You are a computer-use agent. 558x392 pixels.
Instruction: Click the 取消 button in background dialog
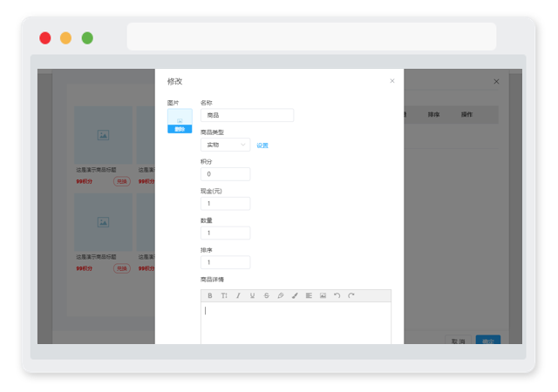(x=458, y=340)
